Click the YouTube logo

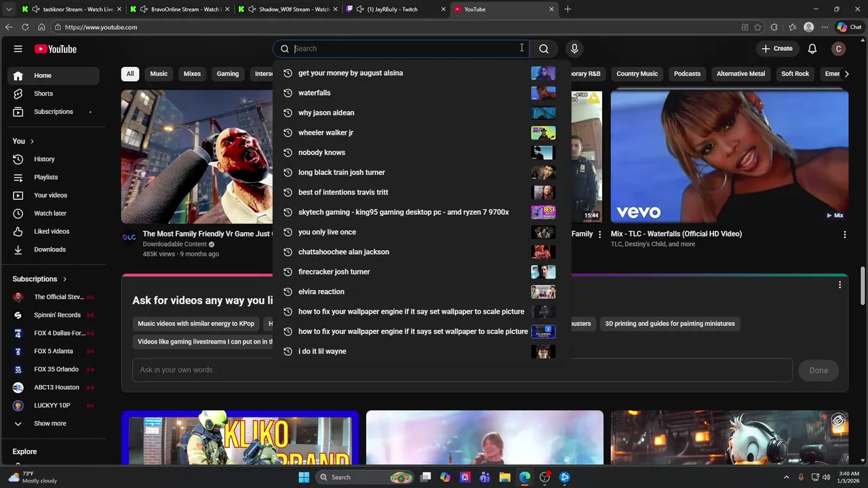point(56,49)
